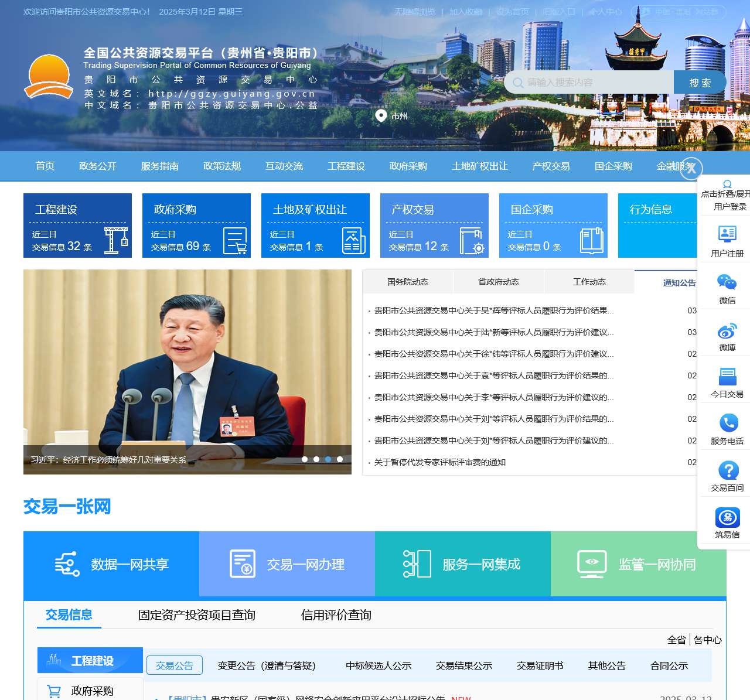Click the crane icon on 工程建设 card
The image size is (750, 700).
116,240
